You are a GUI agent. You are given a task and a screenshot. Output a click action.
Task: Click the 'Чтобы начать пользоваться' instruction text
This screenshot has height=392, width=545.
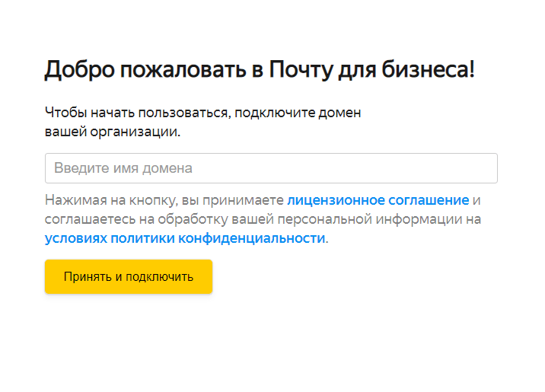(138, 113)
